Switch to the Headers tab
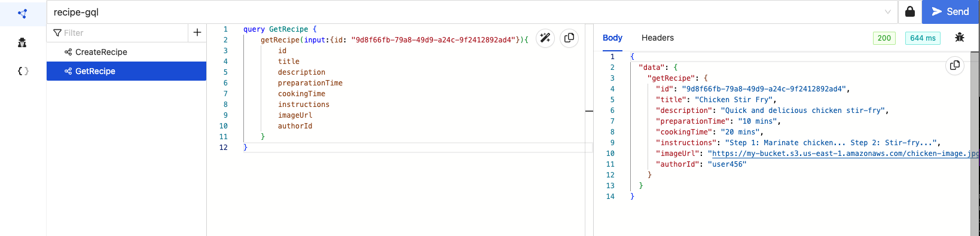980x236 pixels. point(658,38)
